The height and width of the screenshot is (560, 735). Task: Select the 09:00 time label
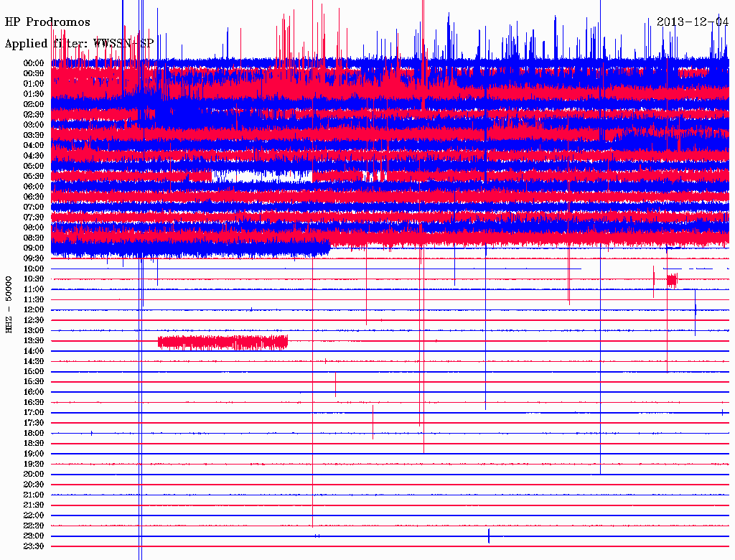tap(34, 248)
